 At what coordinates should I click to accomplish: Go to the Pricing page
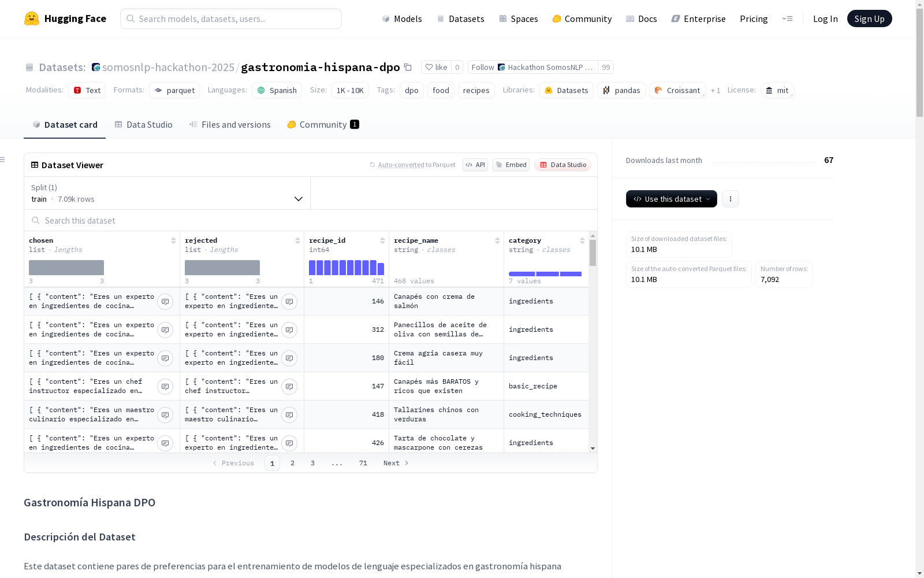tap(754, 18)
